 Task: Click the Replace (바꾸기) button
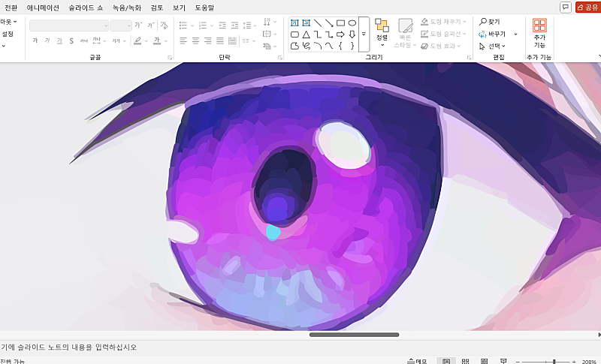pyautogui.click(x=493, y=34)
